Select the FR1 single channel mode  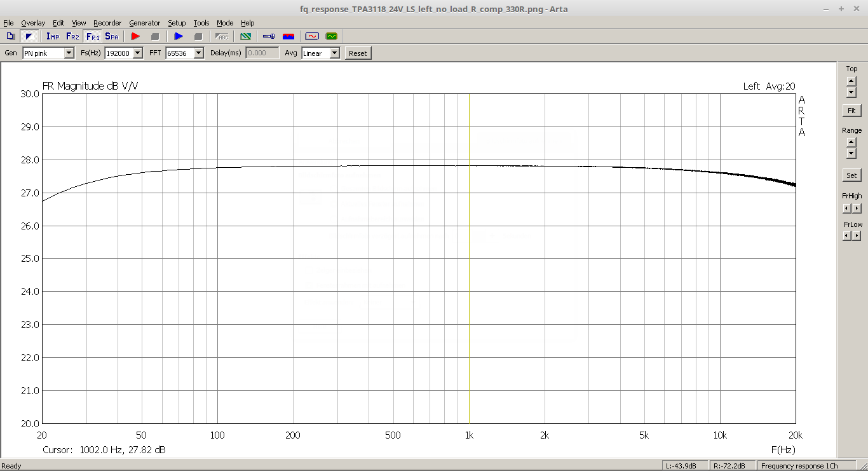point(93,36)
